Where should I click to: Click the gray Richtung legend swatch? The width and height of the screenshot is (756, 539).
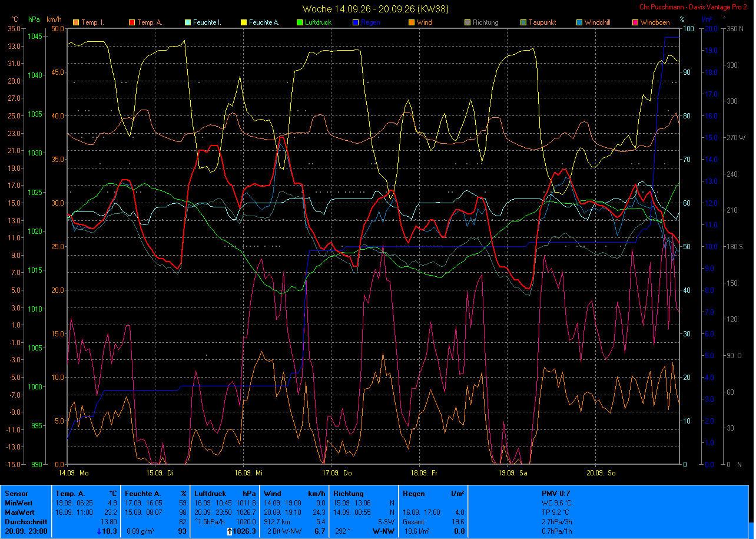click(x=467, y=23)
